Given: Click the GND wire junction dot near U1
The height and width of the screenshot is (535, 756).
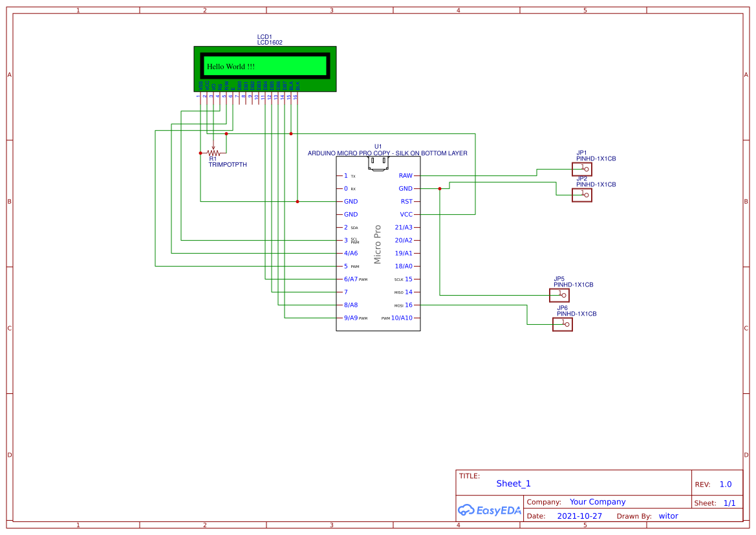Looking at the screenshot, I should (x=440, y=188).
